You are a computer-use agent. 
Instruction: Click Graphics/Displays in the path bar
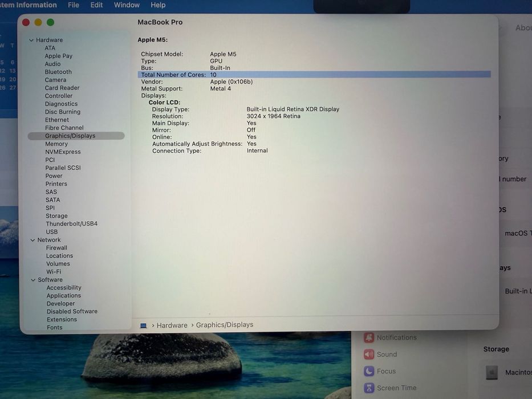(225, 325)
